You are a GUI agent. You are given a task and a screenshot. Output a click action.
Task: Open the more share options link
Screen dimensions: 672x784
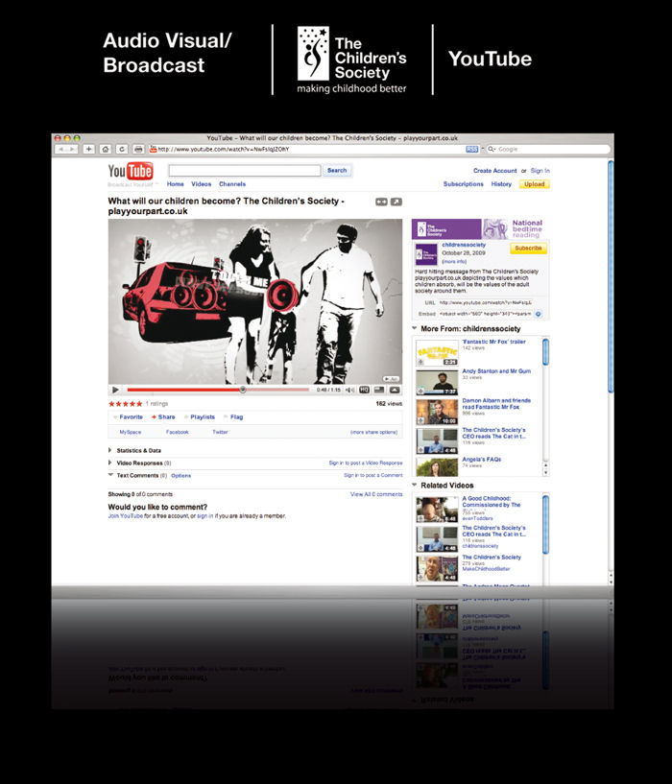pyautogui.click(x=373, y=432)
